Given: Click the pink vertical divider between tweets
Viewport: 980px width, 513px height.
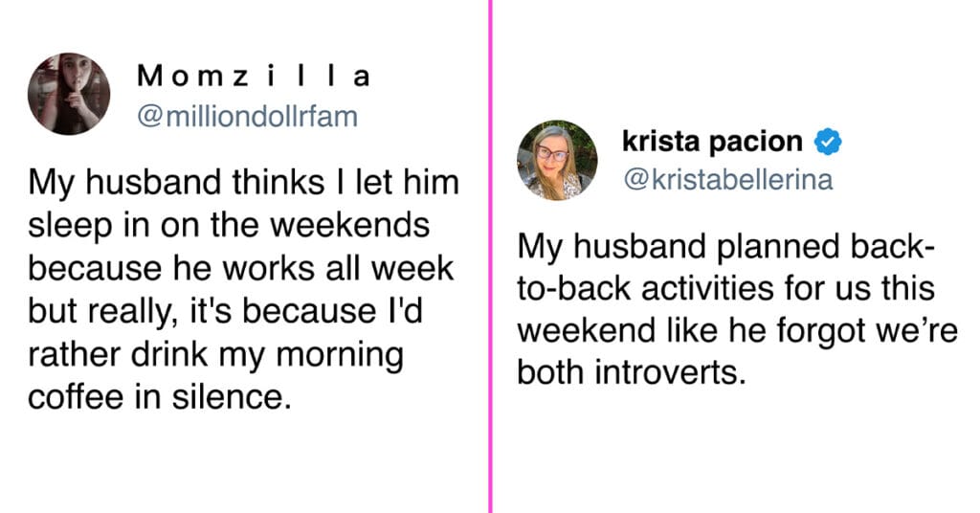Looking at the screenshot, I should click(x=490, y=256).
